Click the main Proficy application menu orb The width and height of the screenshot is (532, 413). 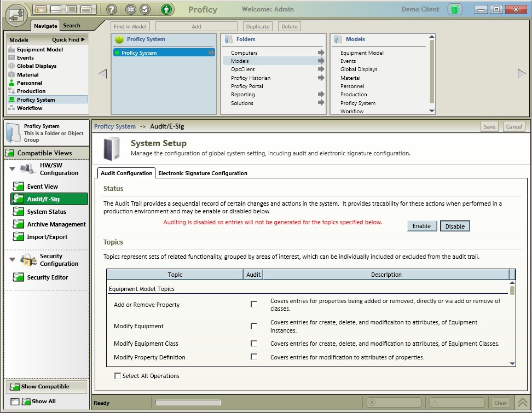pyautogui.click(x=16, y=15)
